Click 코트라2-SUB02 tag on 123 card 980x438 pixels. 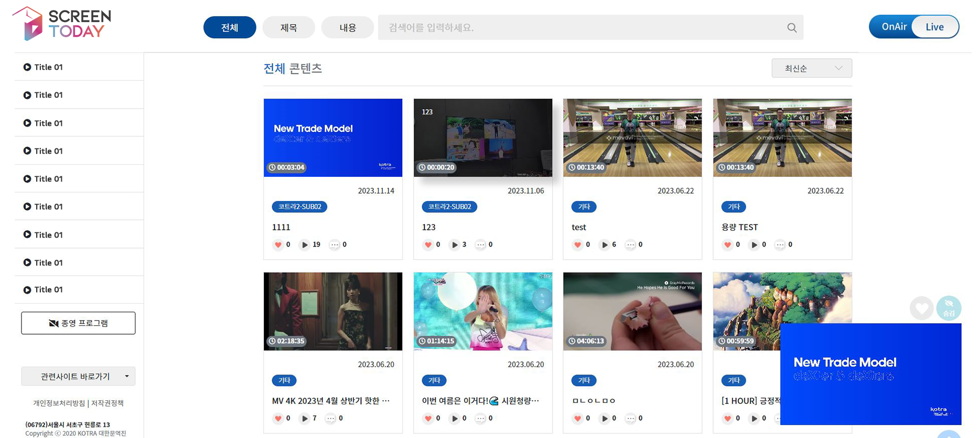point(449,207)
